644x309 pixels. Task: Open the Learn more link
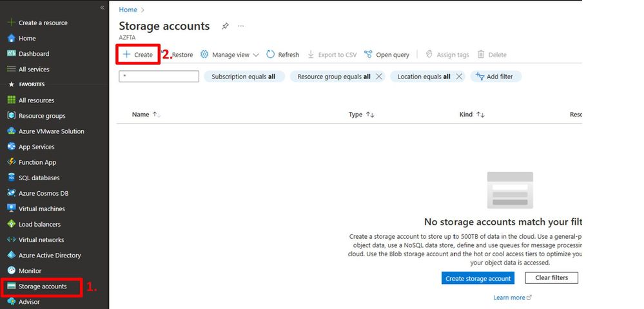[x=512, y=297]
